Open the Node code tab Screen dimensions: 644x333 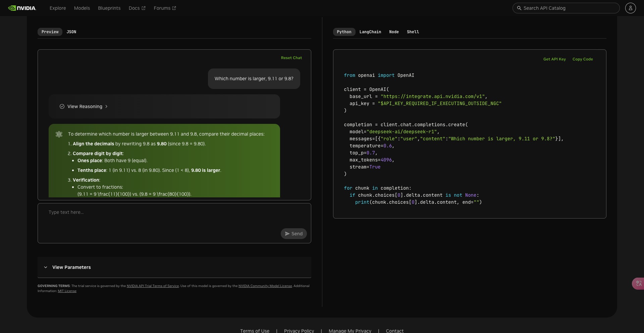[x=394, y=32]
